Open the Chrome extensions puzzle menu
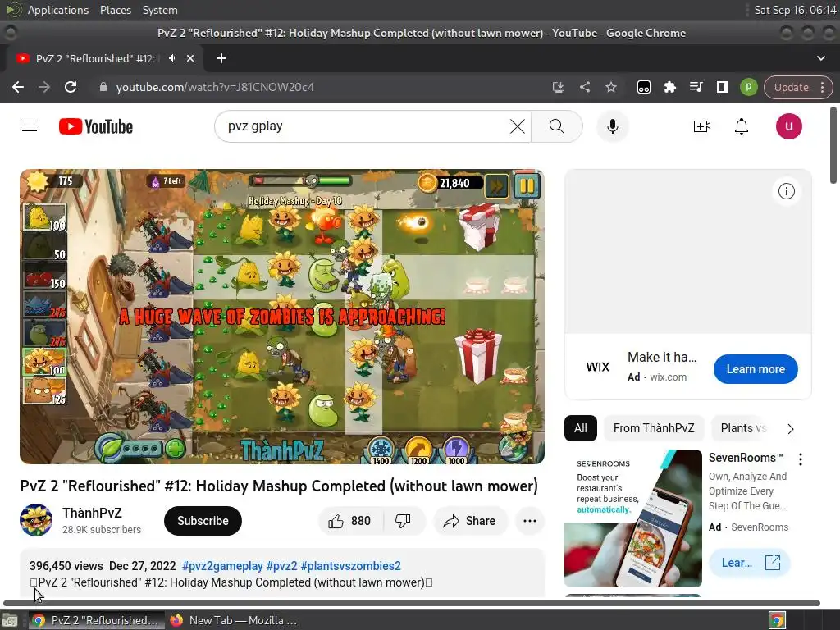The image size is (840, 630). click(669, 87)
